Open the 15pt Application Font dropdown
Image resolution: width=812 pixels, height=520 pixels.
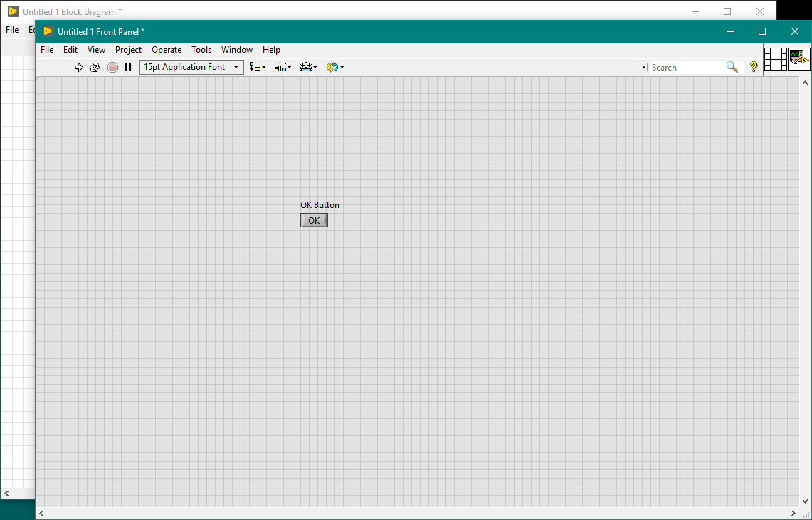coord(191,67)
